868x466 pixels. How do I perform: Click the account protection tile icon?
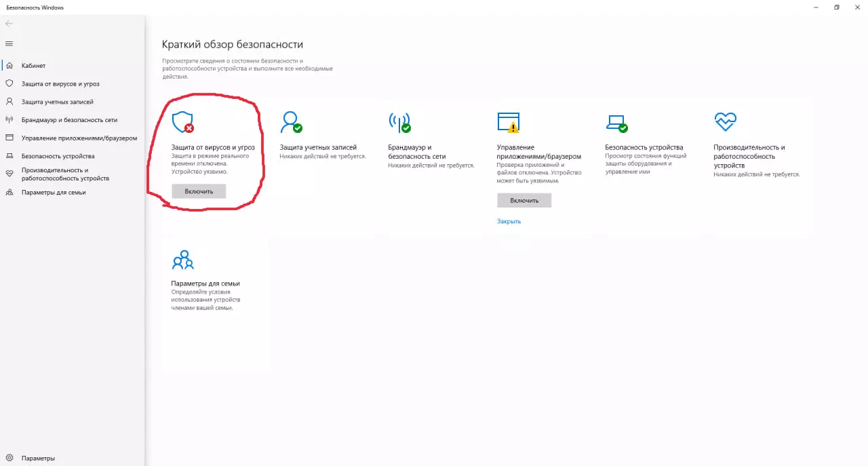291,123
